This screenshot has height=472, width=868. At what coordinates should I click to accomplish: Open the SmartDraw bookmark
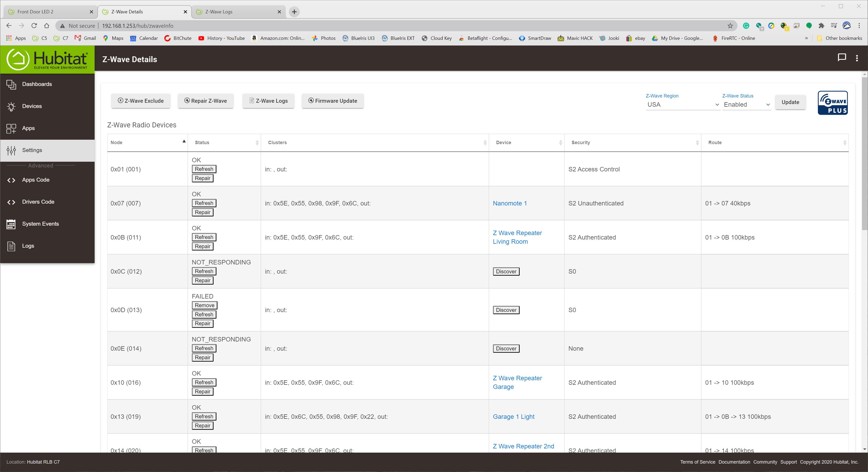tap(535, 39)
